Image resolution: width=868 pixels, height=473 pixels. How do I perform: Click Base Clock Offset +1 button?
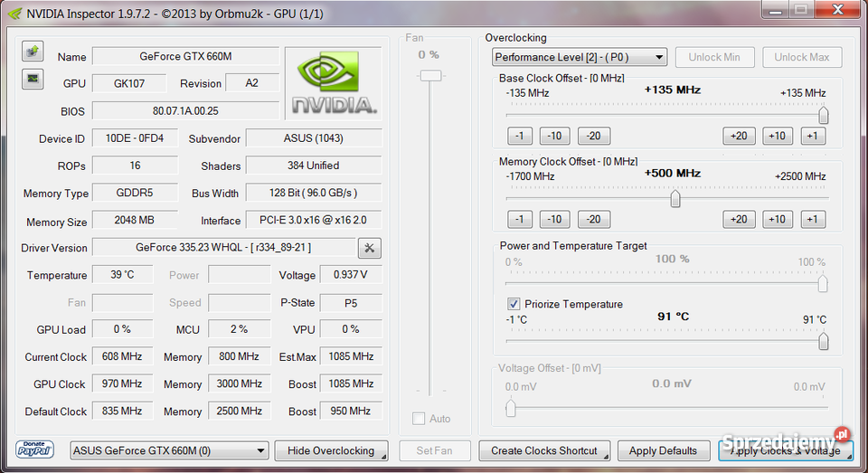click(x=813, y=136)
